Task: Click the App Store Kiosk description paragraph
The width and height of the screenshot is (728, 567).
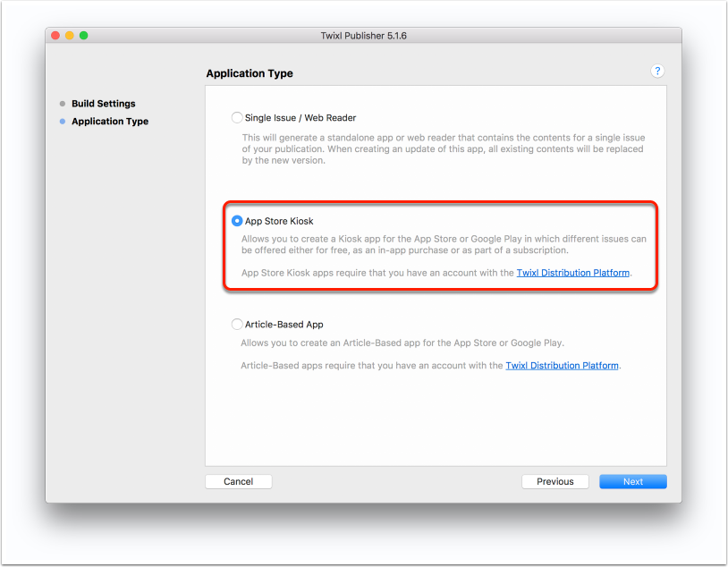Action: (x=444, y=244)
